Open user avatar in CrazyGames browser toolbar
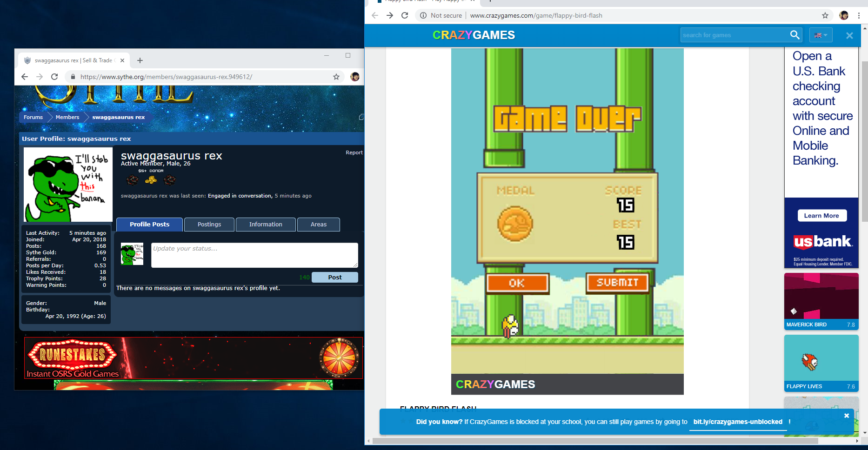This screenshot has width=868, height=450. 844,15
